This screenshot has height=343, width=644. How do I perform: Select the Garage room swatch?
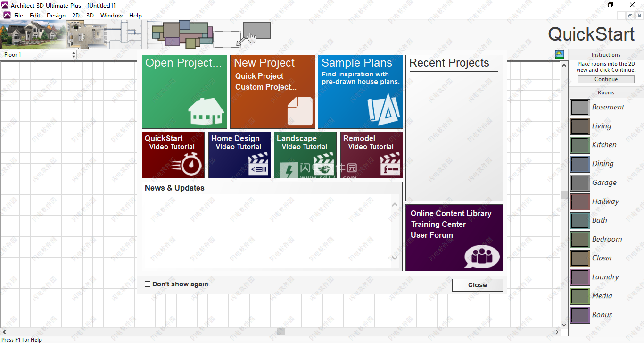pyautogui.click(x=580, y=183)
